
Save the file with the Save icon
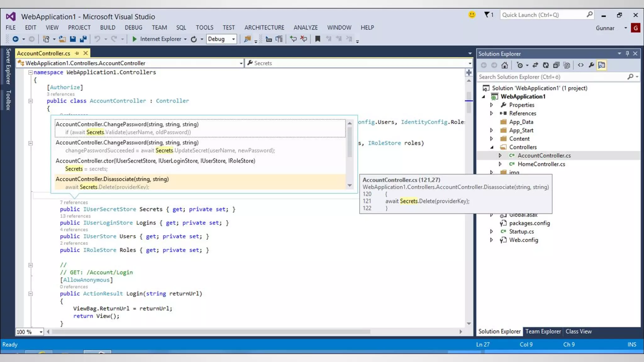coord(73,39)
